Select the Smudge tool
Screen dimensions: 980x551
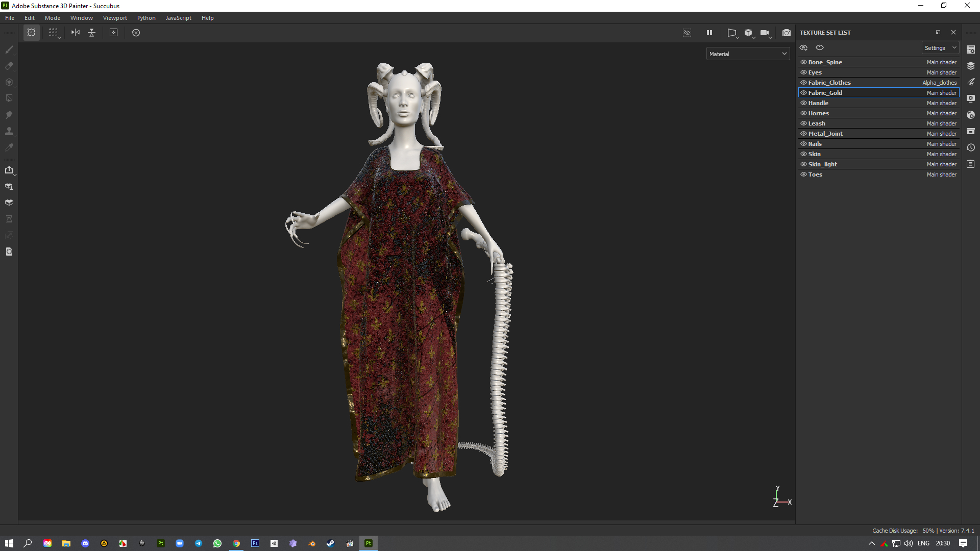pos(9,115)
